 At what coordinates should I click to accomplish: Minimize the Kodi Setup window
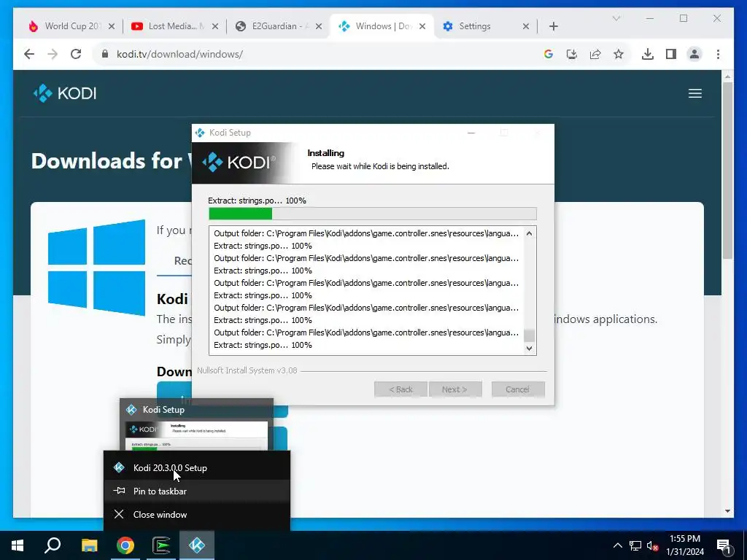click(x=471, y=133)
